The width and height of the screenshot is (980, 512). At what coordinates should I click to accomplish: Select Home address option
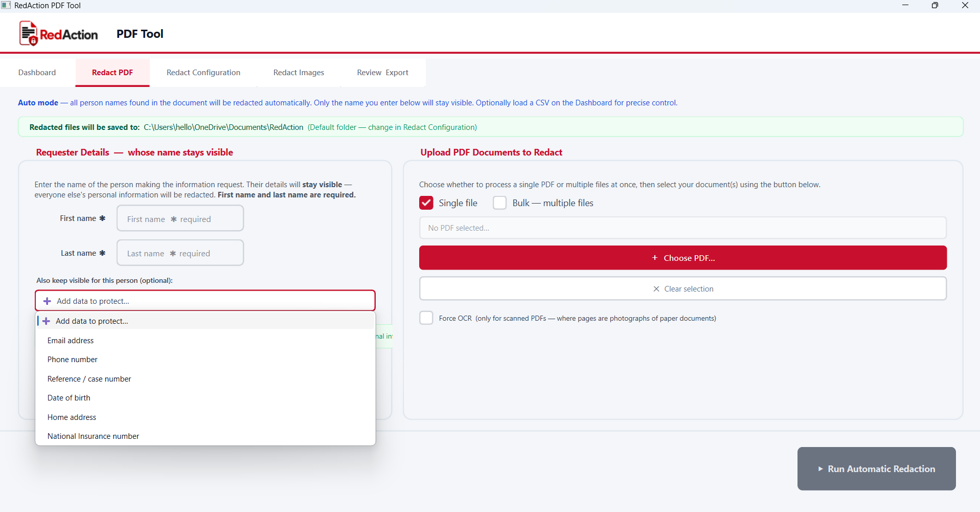click(x=206, y=417)
